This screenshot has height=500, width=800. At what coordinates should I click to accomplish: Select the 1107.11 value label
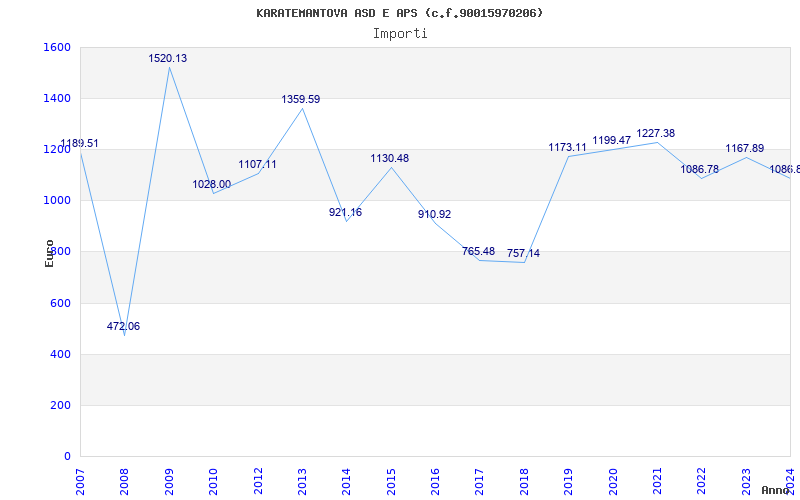pyautogui.click(x=258, y=165)
